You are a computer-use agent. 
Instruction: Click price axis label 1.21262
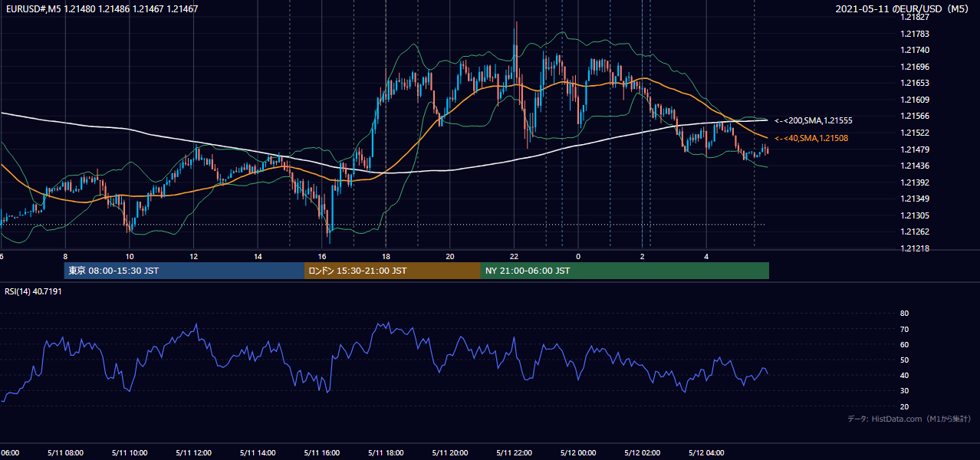914,232
